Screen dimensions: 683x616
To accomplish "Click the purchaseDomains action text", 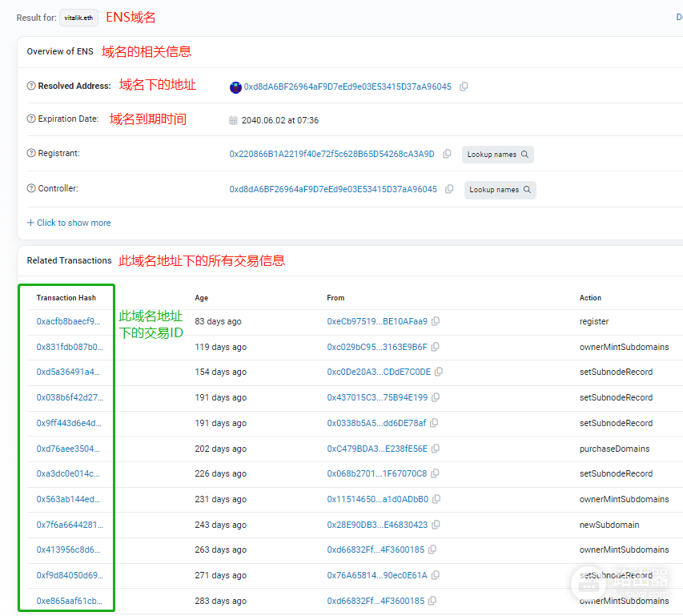I will [614, 449].
